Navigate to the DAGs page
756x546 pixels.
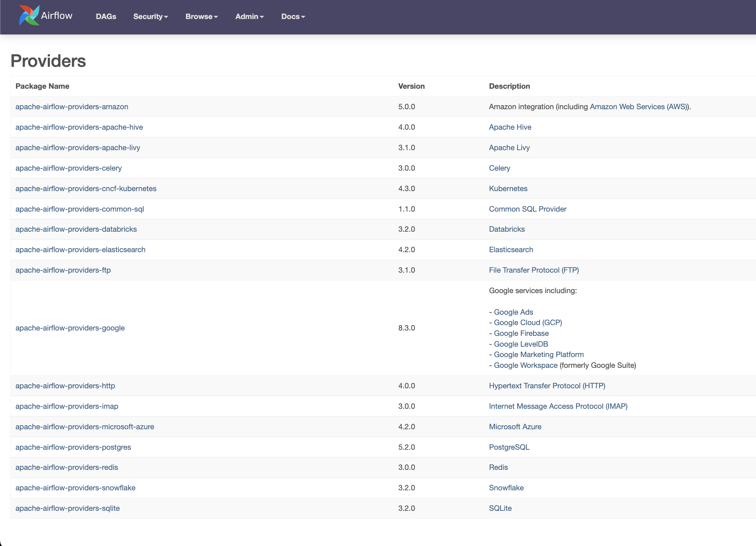tap(106, 17)
